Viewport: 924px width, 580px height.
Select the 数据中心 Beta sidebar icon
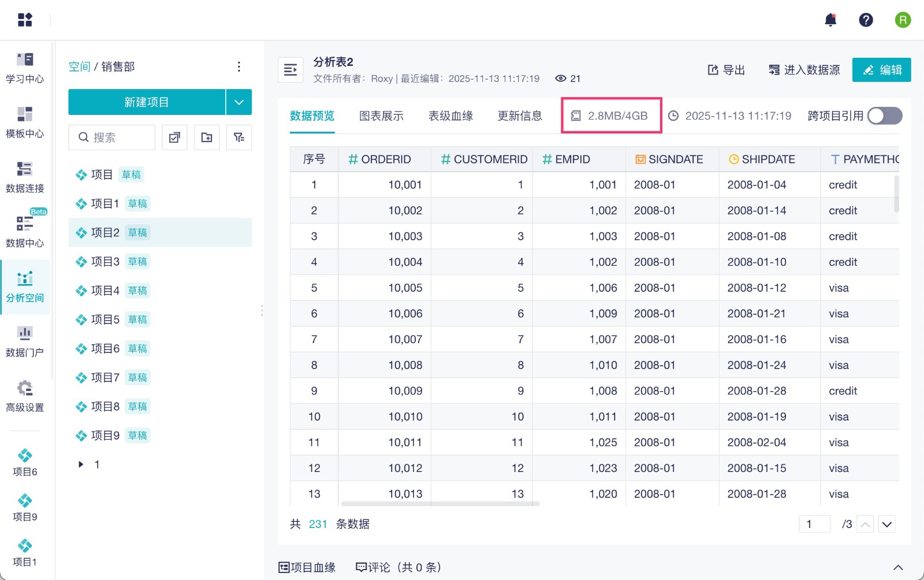(25, 231)
